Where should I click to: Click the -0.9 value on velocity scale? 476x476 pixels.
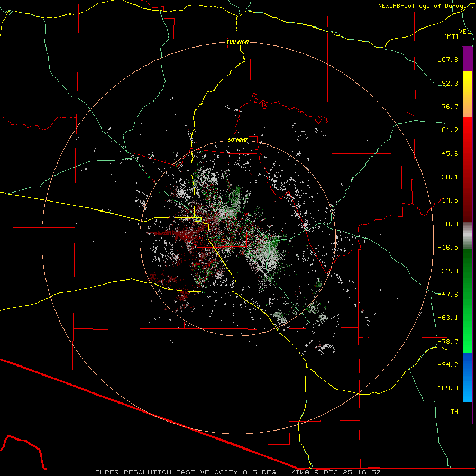click(x=450, y=224)
